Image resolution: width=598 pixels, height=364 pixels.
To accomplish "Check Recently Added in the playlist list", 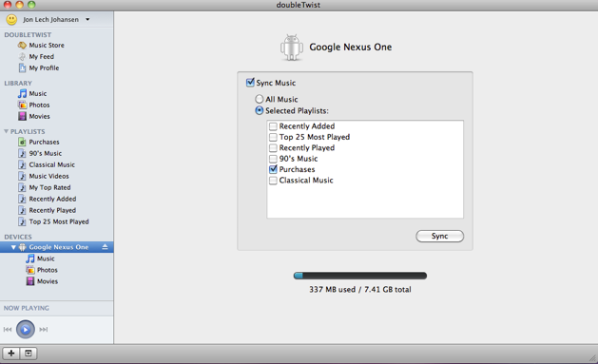I will coord(273,126).
